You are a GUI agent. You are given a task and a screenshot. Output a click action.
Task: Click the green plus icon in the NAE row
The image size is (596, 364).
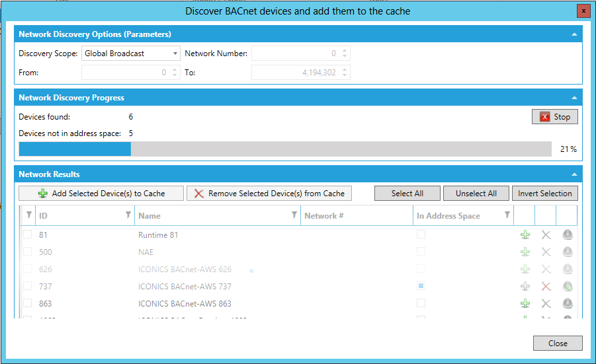(525, 252)
